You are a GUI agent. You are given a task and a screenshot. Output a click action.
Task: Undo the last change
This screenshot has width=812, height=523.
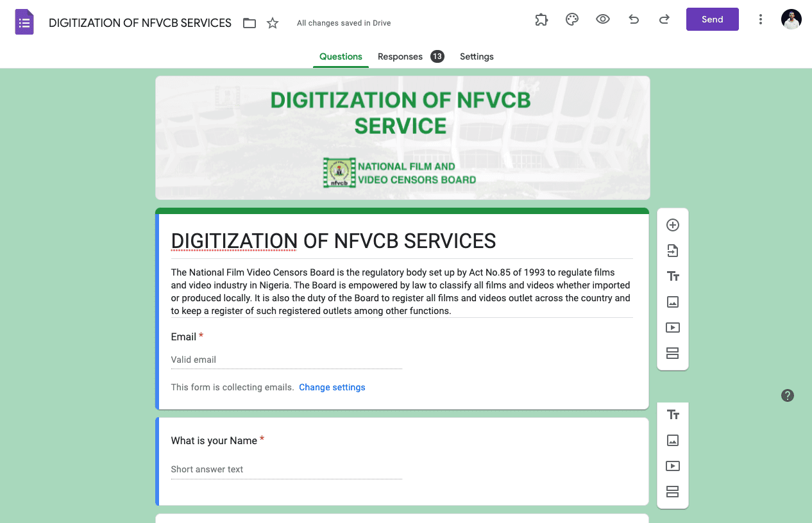[634, 19]
